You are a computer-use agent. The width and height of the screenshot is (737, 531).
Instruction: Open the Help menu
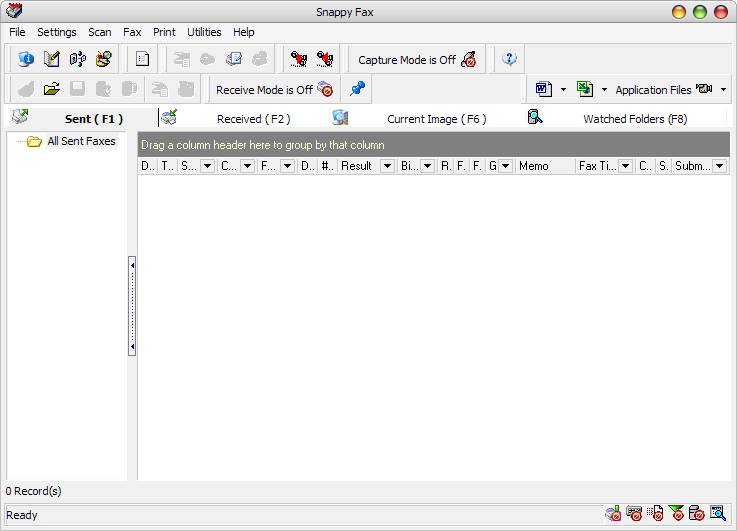coord(243,32)
